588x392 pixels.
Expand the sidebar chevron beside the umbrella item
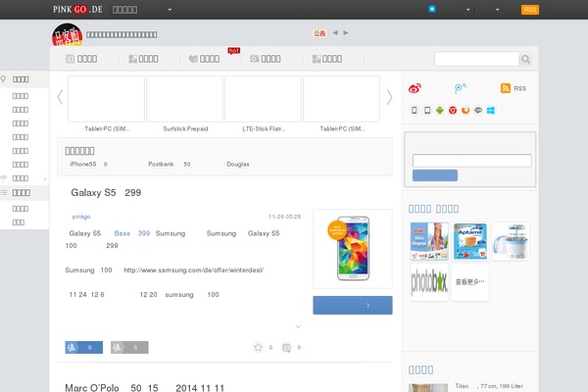tap(45, 178)
